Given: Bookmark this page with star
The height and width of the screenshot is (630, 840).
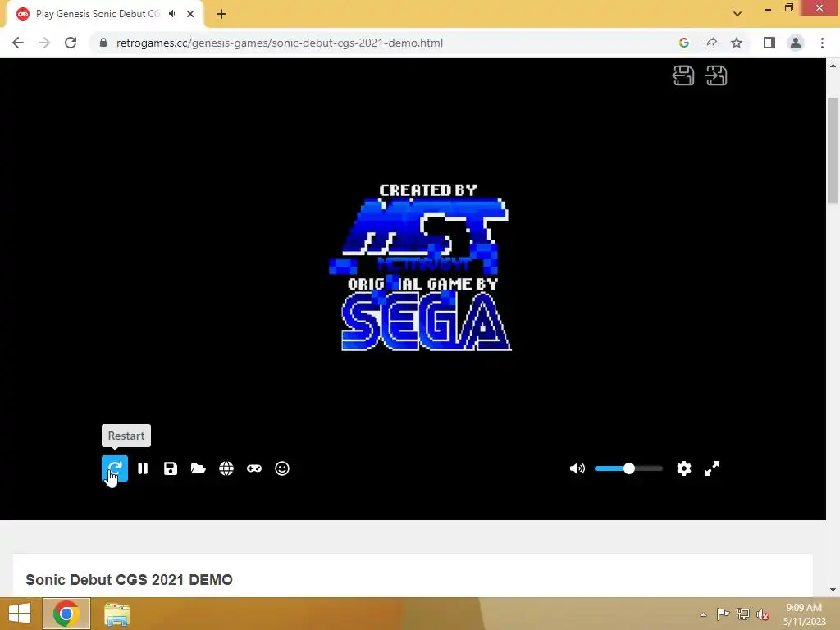Looking at the screenshot, I should pos(737,43).
